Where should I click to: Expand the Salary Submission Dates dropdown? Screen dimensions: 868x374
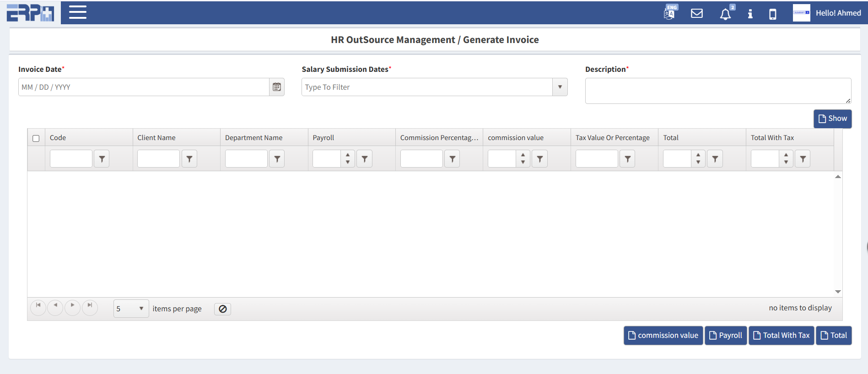560,87
